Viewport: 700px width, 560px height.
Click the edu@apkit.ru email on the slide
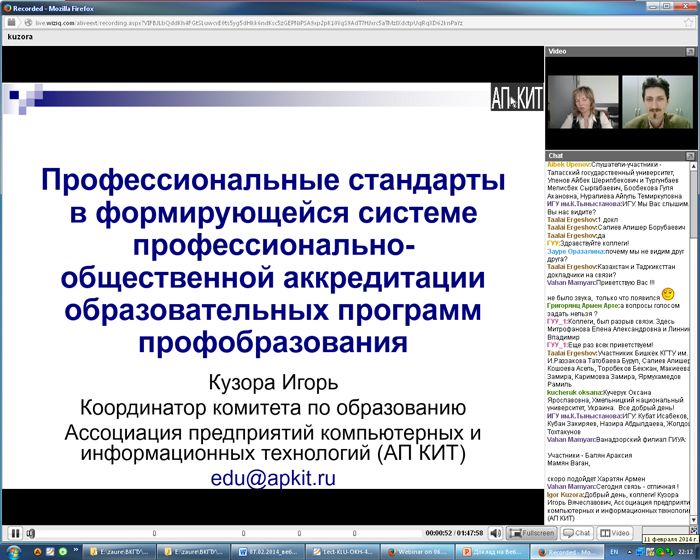[273, 478]
